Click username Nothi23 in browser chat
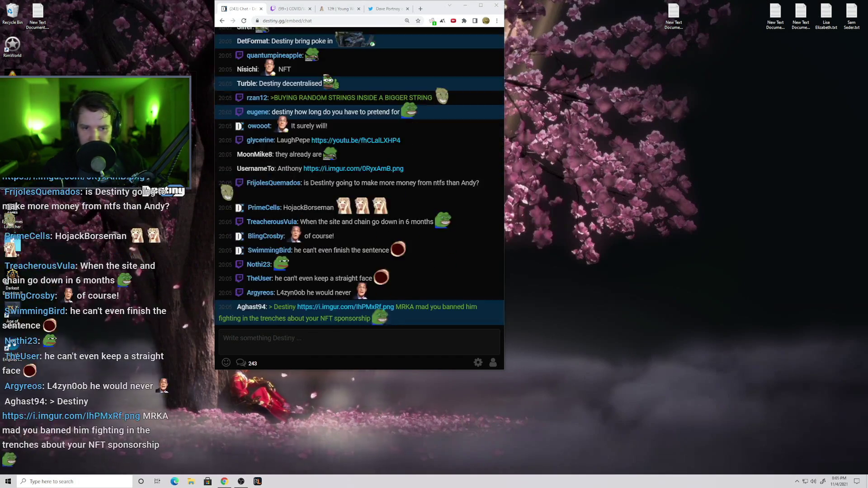The image size is (868, 488). (259, 264)
